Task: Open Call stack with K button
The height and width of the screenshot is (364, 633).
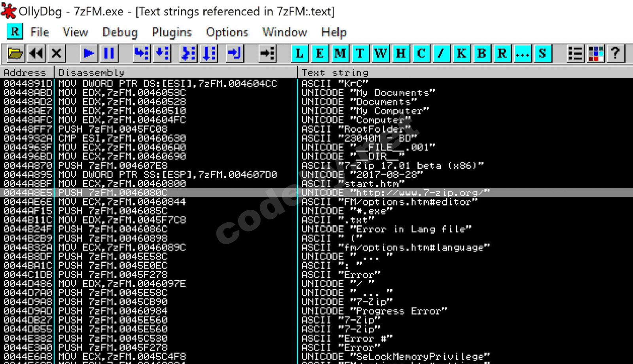Action: [x=461, y=53]
